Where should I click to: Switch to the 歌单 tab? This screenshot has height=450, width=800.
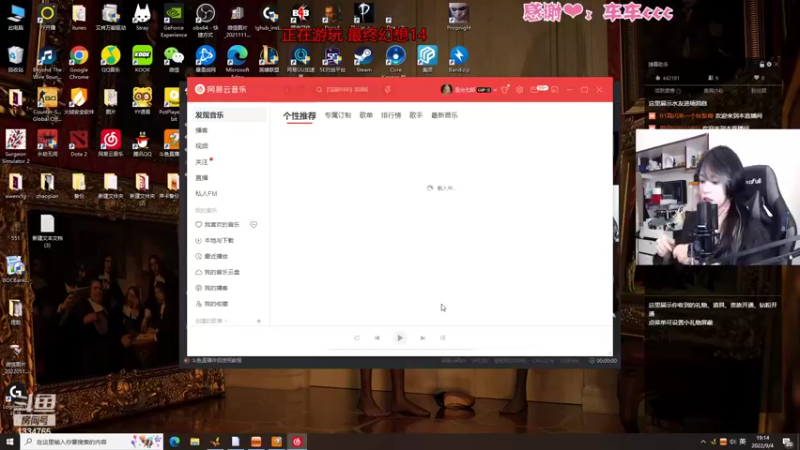pyautogui.click(x=366, y=115)
